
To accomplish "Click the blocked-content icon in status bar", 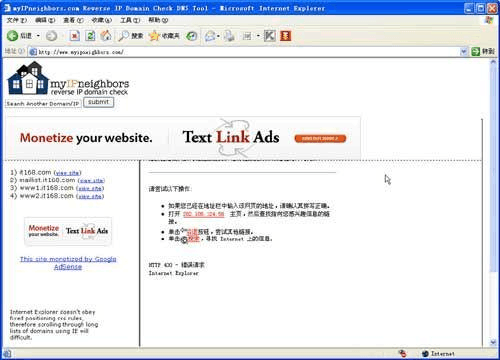I will click(x=403, y=353).
